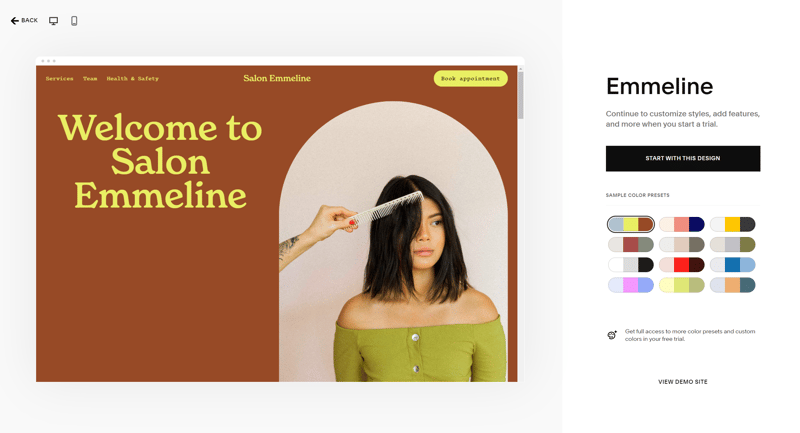800x433 pixels.
Task: Choose the beige, red-brown, sage preset
Action: click(x=631, y=244)
